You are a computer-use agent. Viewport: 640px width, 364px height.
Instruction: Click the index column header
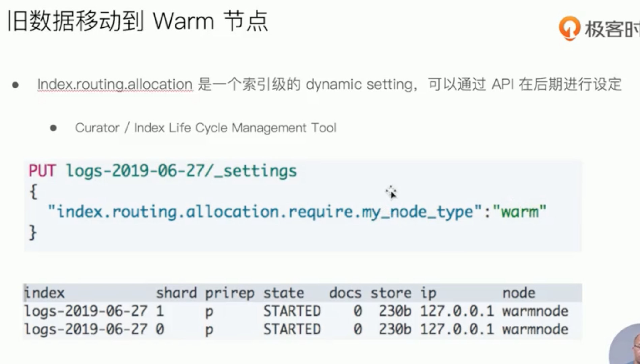tap(45, 293)
